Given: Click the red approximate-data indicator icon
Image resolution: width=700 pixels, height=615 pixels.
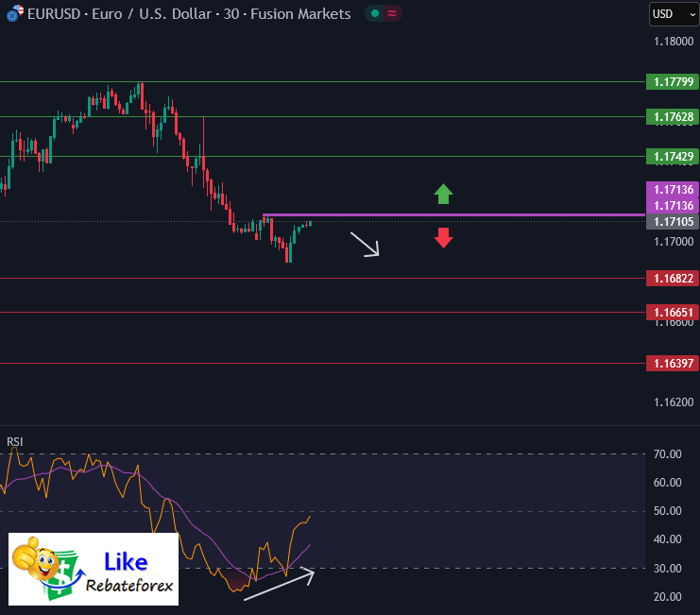Looking at the screenshot, I should (392, 14).
